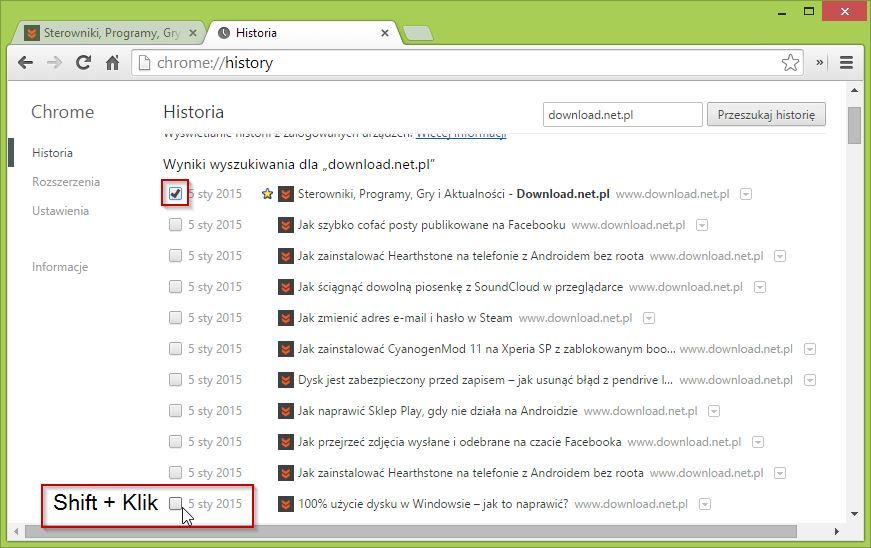Check the Jak zmienić adres e-mail checkbox
The width and height of the screenshot is (871, 548).
(175, 318)
